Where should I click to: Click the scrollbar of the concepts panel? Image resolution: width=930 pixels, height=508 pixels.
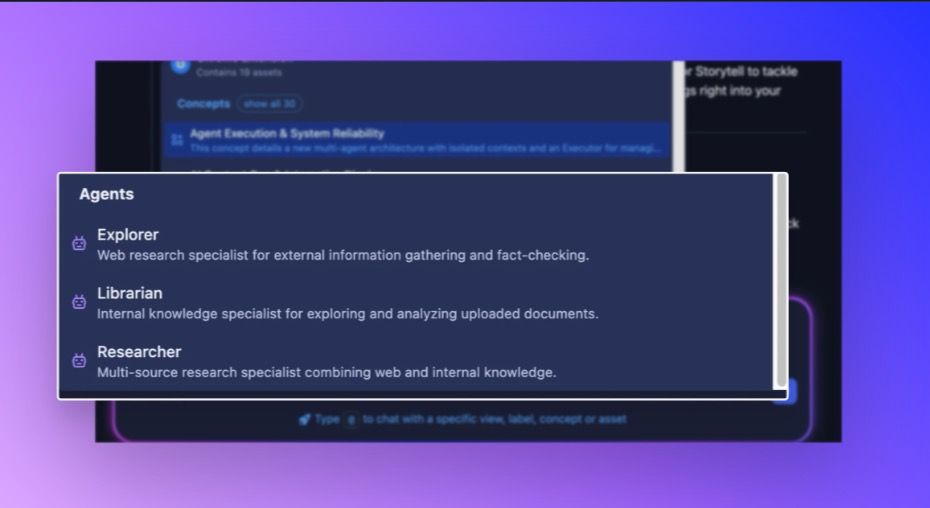[x=679, y=110]
